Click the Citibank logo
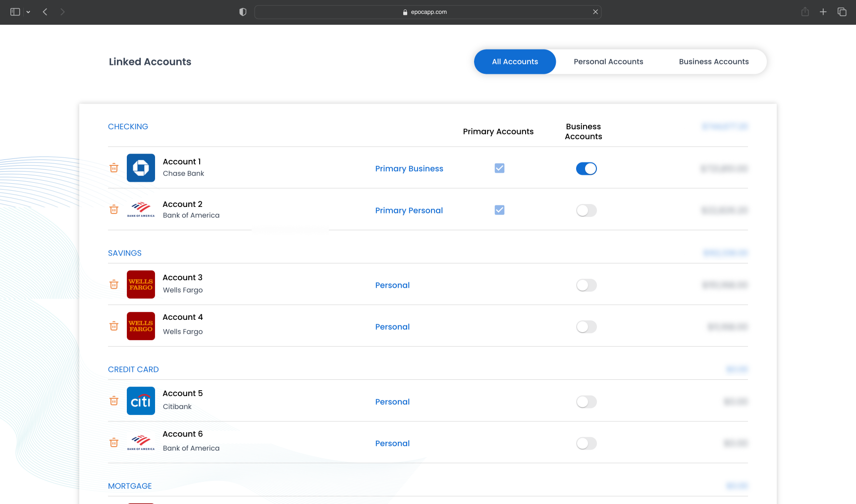This screenshot has height=504, width=856. [x=141, y=401]
